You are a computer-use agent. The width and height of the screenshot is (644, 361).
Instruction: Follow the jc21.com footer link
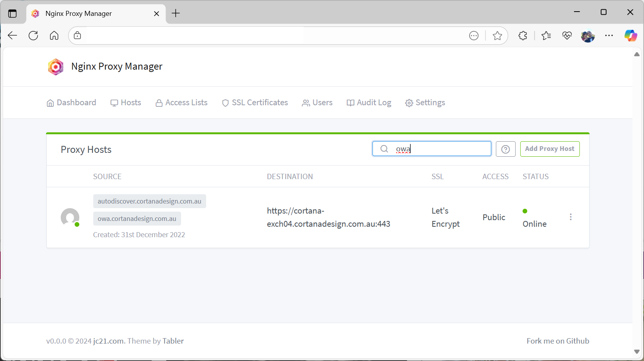(109, 341)
